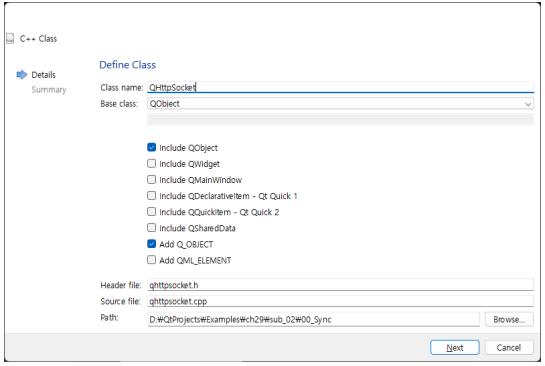Enable Include QSharedData checkbox
545x366 pixels.
(x=151, y=228)
